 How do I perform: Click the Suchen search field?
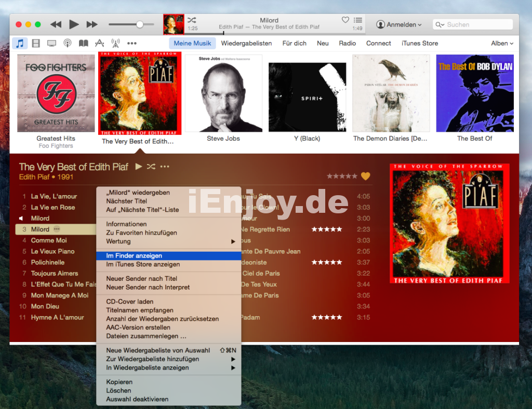tap(473, 24)
